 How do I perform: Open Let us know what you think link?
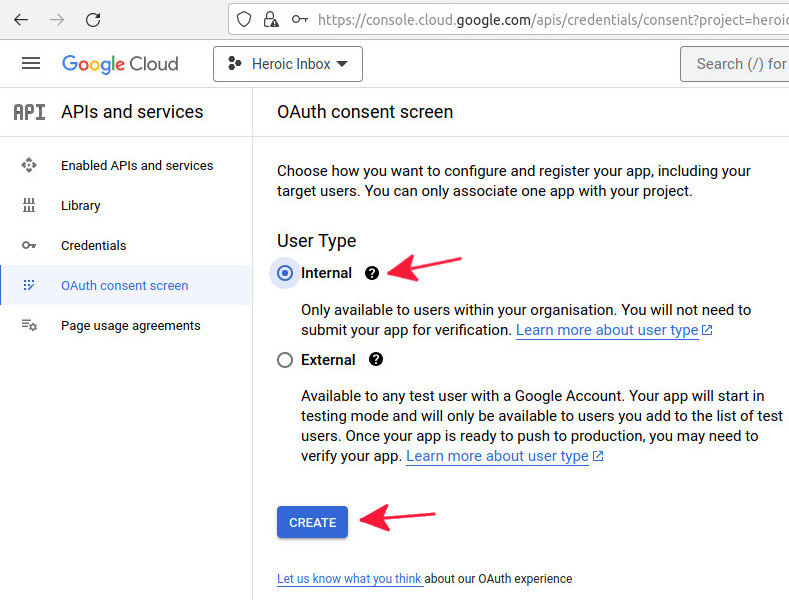349,579
